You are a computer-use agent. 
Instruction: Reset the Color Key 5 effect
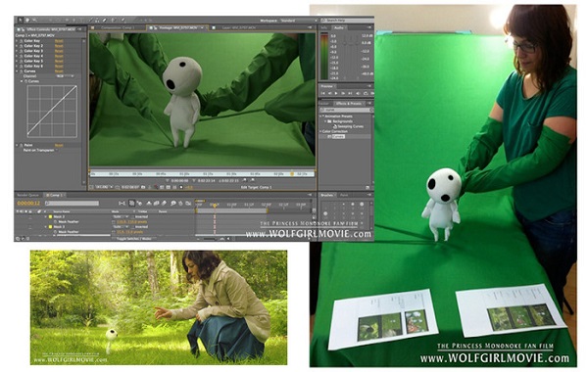[59, 61]
